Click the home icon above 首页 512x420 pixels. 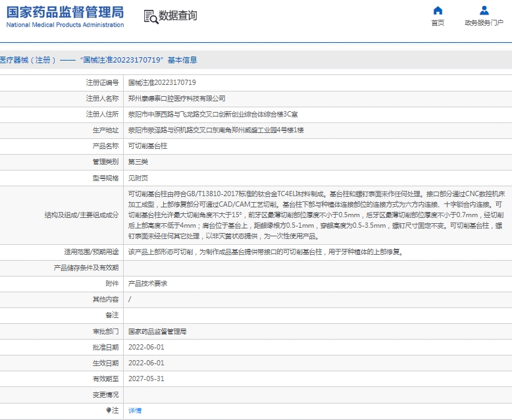(x=438, y=11)
